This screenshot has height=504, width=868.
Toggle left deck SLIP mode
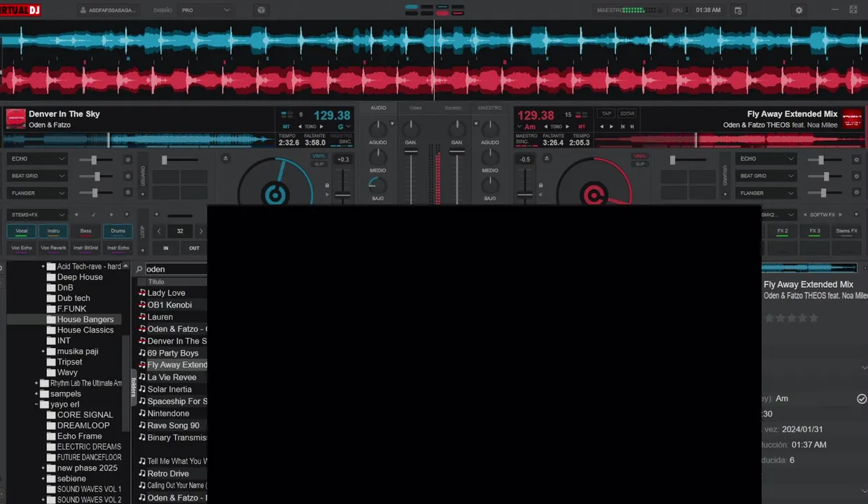[x=319, y=164]
